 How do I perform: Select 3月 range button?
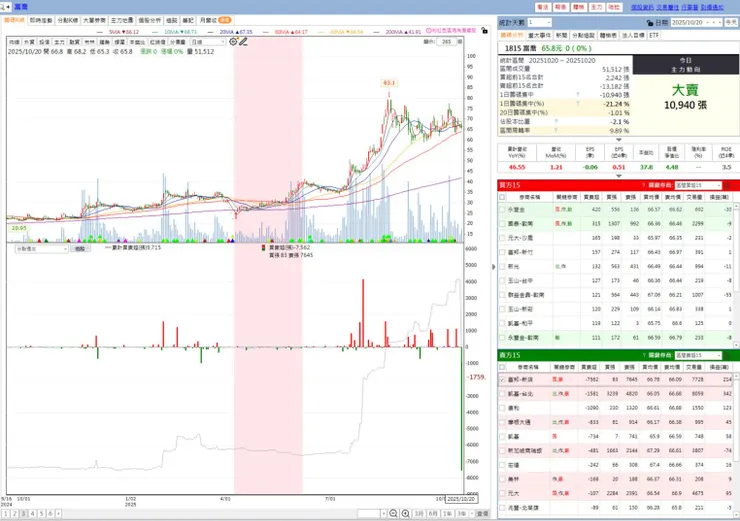point(419,513)
